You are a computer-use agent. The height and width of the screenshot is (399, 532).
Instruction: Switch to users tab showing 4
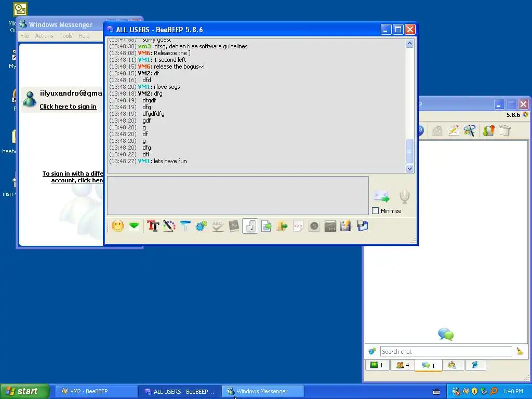click(403, 365)
